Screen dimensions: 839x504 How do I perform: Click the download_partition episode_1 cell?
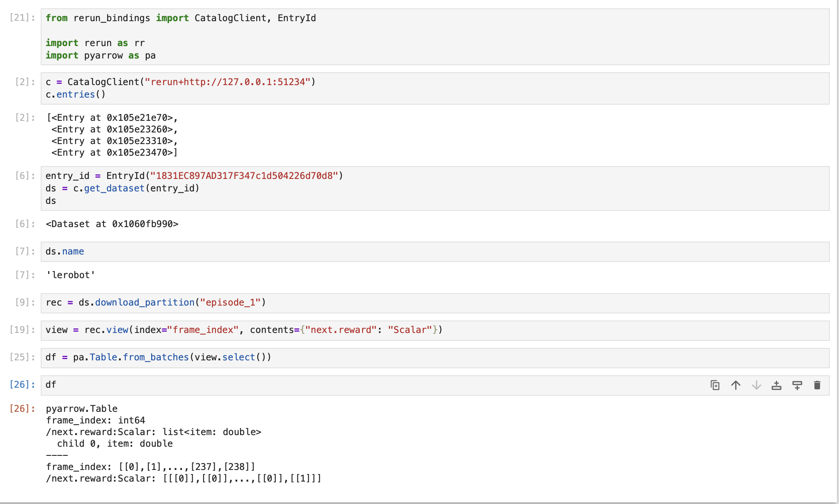point(435,303)
